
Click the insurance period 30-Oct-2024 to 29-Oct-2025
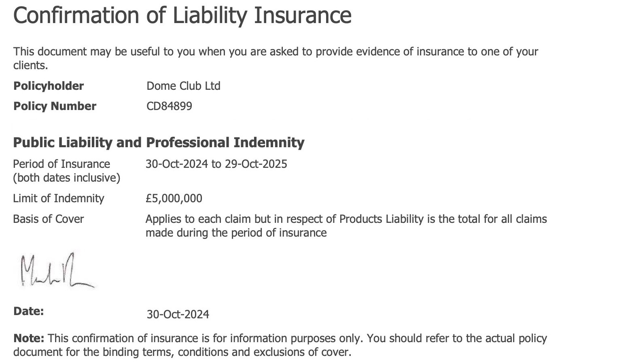tap(216, 164)
